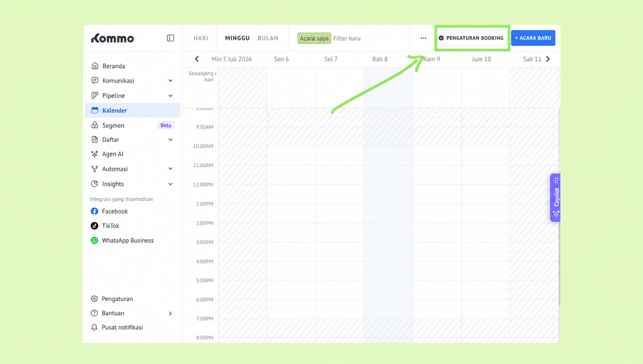The image size is (643, 364).
Task: Expand the Insights submenu chevron
Action: [170, 184]
